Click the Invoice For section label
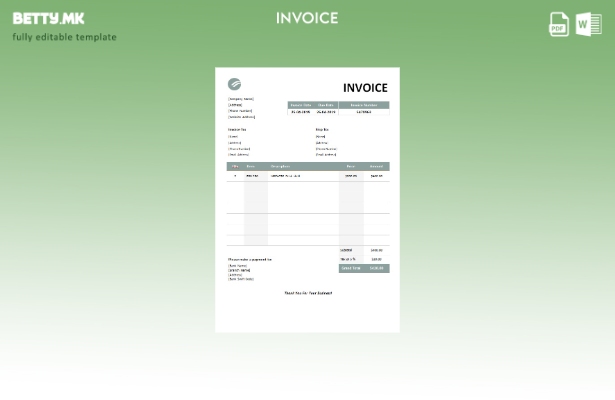 tap(237, 129)
